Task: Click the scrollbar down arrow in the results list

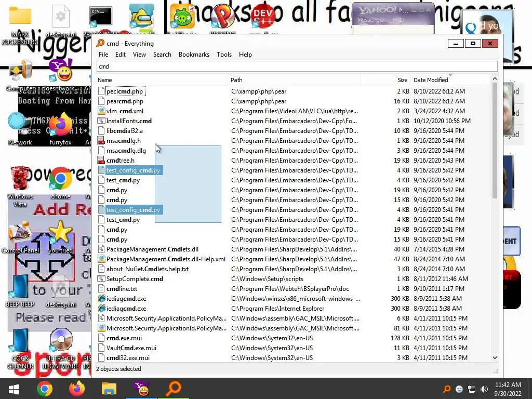Action: [x=495, y=357]
